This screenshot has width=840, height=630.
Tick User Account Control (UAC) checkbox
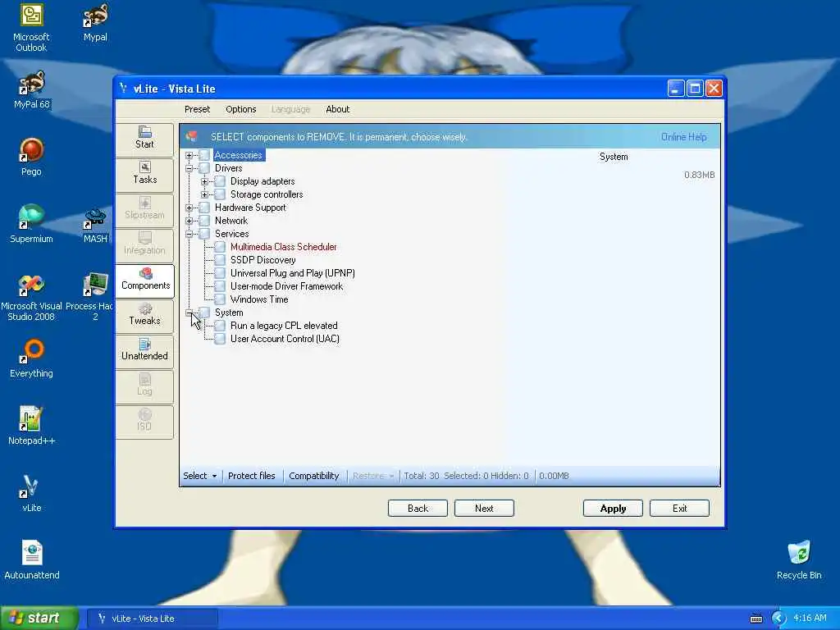(x=220, y=339)
